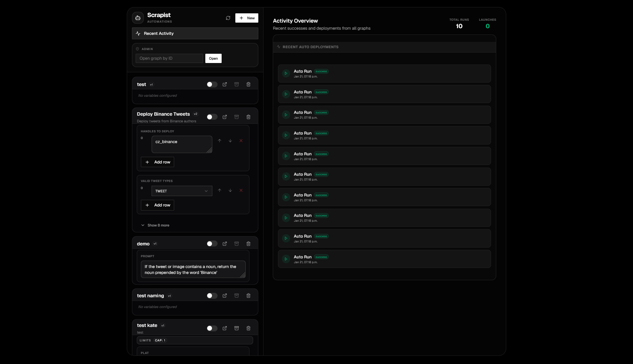633x364 pixels.
Task: Click the refresh automations icon
Action: [228, 18]
